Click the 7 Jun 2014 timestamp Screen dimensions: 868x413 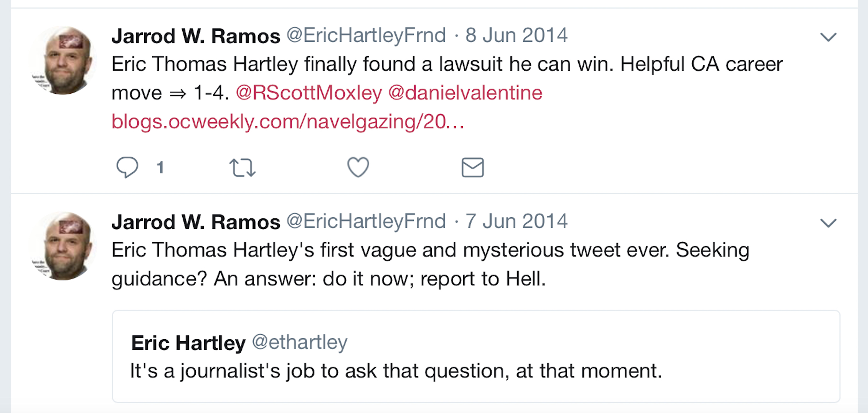[516, 221]
